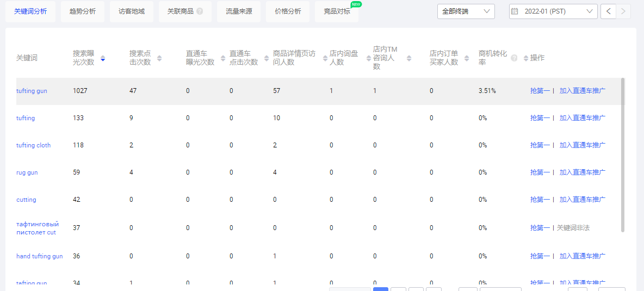This screenshot has width=644, height=291.
Task: Click 抢第一 for hand tufting gun row
Action: click(540, 256)
